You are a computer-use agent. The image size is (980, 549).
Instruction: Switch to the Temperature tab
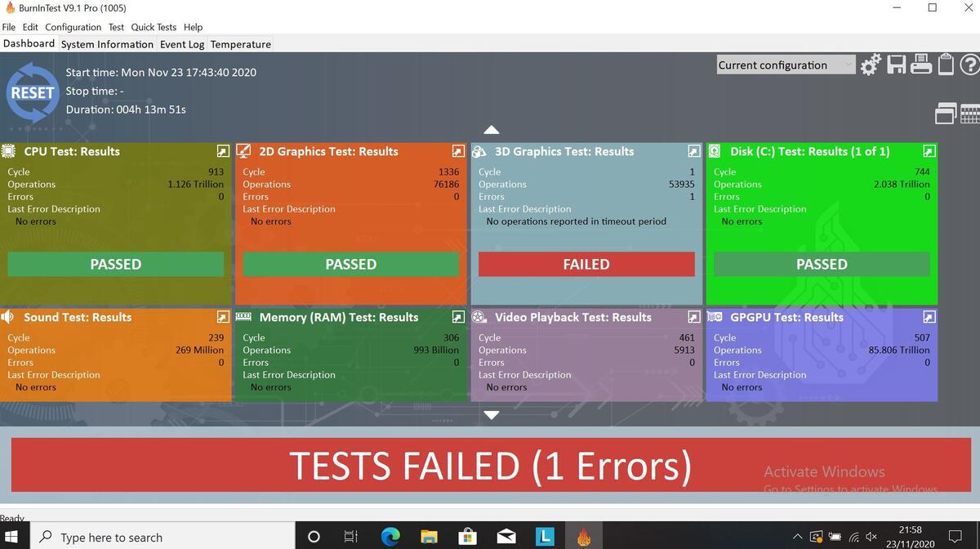240,44
